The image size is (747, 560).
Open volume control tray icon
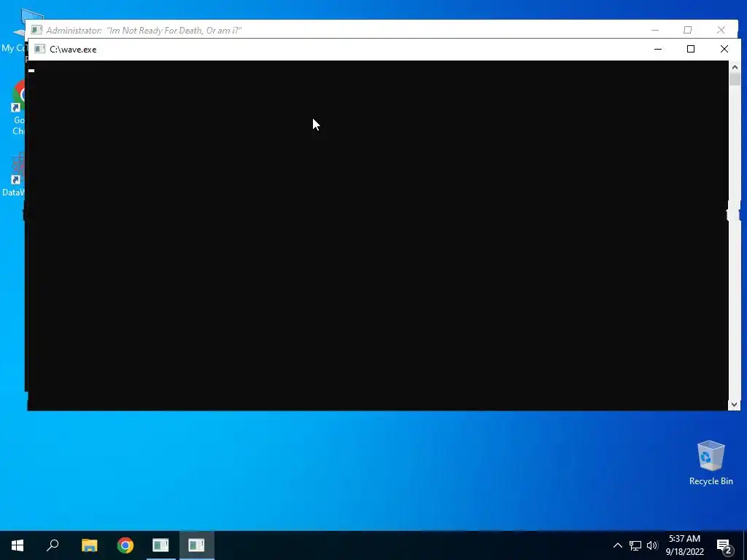click(x=652, y=545)
